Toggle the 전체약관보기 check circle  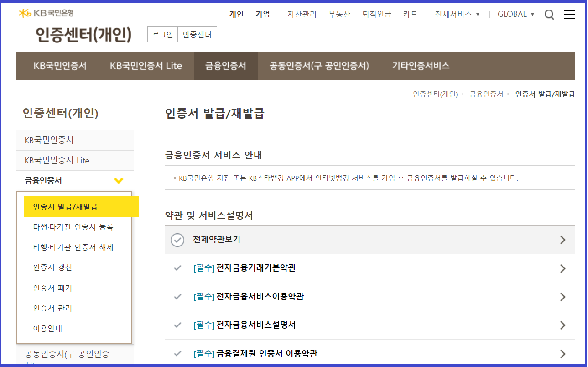coord(177,240)
